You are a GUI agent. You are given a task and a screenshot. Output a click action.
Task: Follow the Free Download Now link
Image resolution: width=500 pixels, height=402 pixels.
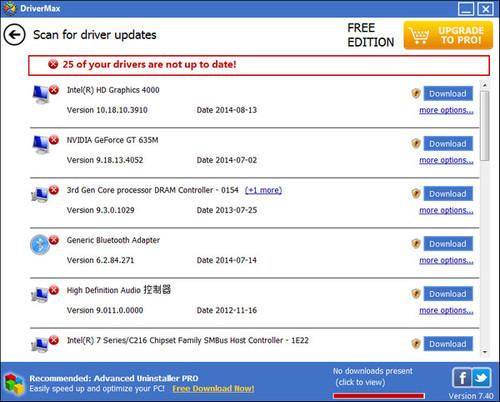point(213,389)
